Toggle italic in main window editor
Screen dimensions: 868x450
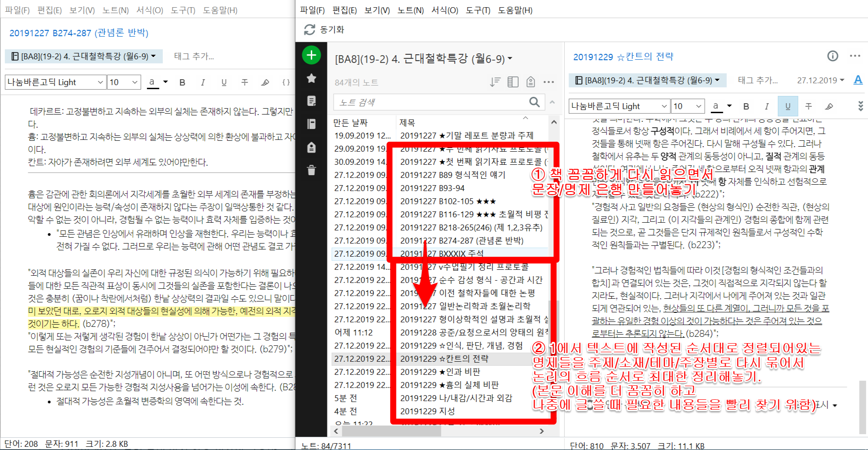tap(767, 106)
